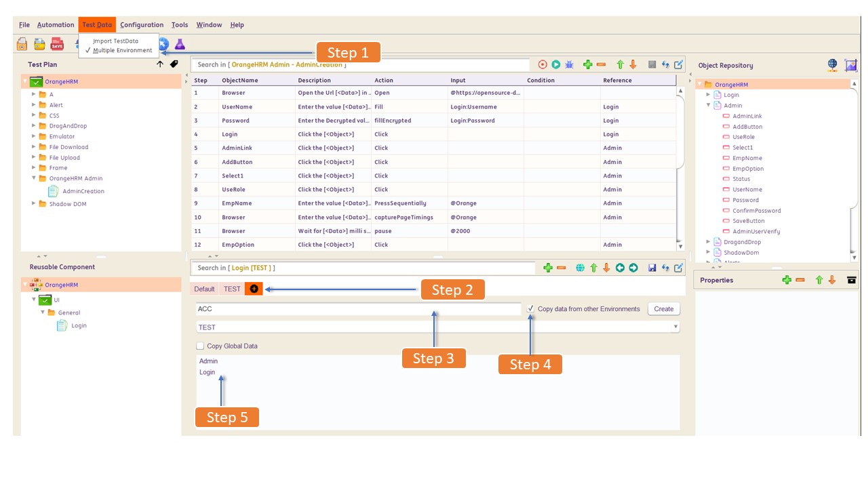This screenshot has height=488, width=868.
Task: Click the image-capture icon in Object Repository header
Action: pos(850,65)
